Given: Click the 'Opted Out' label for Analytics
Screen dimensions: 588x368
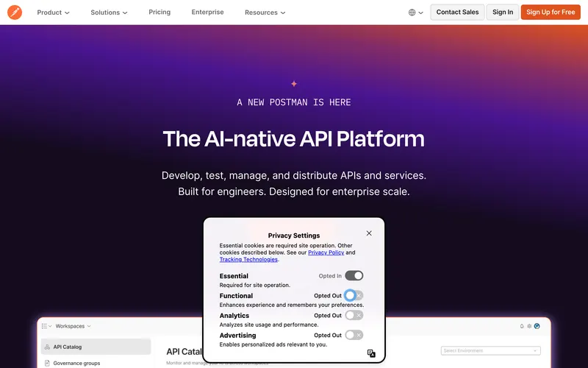Looking at the screenshot, I should [328, 316].
